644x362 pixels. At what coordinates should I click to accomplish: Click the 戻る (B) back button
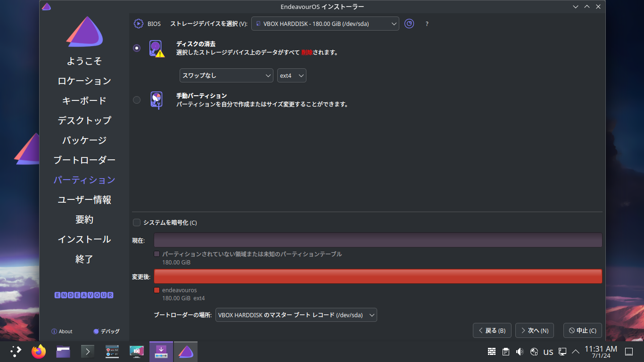point(492,330)
